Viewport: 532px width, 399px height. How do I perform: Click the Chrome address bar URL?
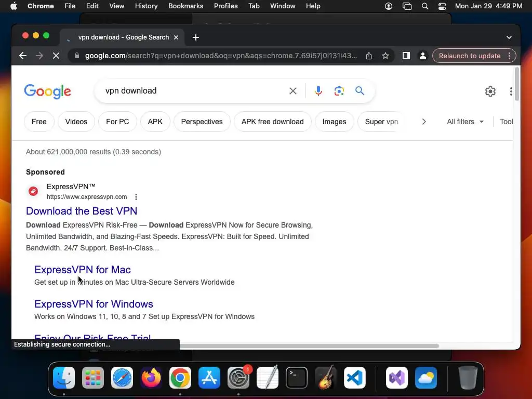(x=220, y=56)
